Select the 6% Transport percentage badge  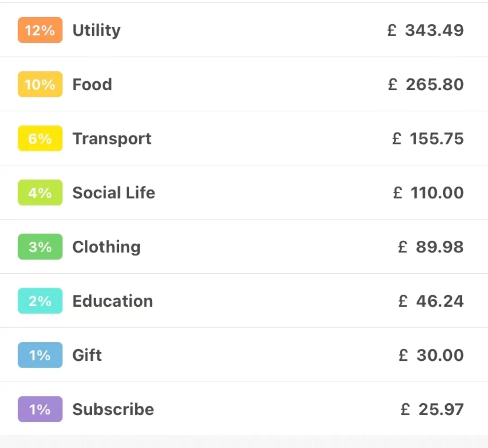(x=40, y=139)
